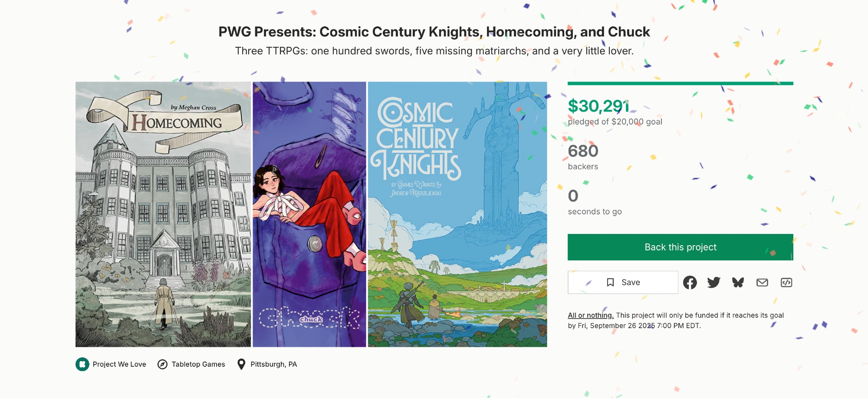Open the Pittsburgh, PA location link

pyautogui.click(x=274, y=364)
